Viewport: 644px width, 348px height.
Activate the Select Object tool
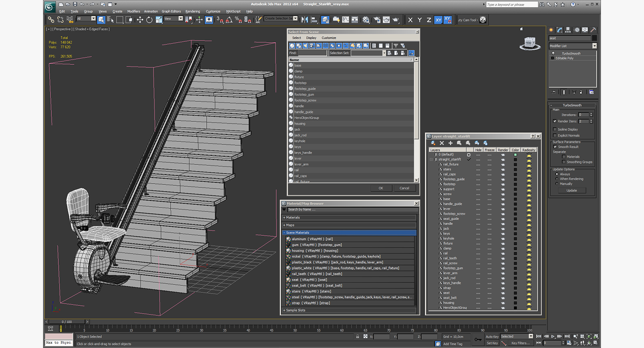coord(101,20)
